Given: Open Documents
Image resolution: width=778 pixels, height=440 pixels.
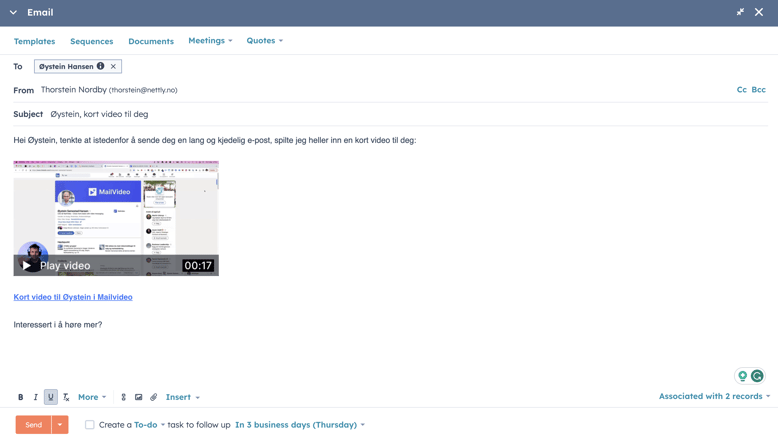Looking at the screenshot, I should (x=151, y=41).
